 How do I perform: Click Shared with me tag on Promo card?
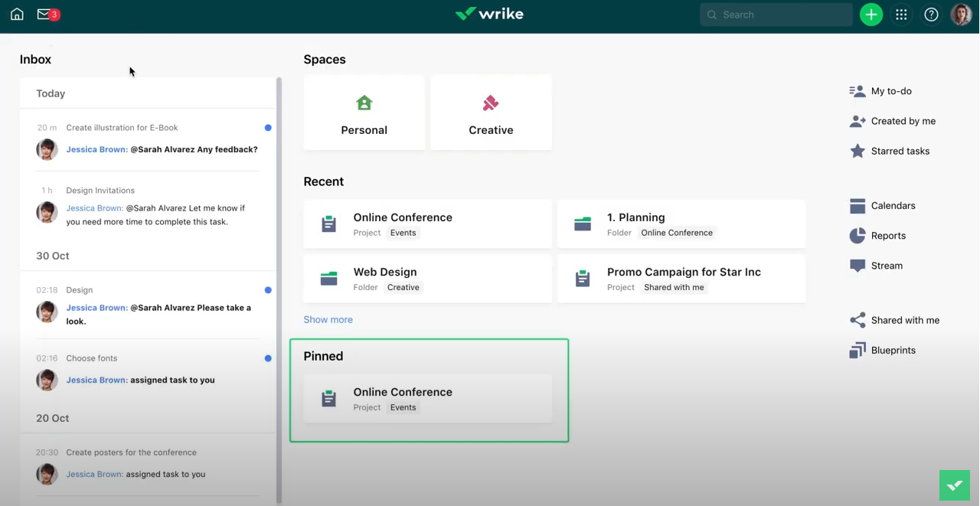[674, 287]
